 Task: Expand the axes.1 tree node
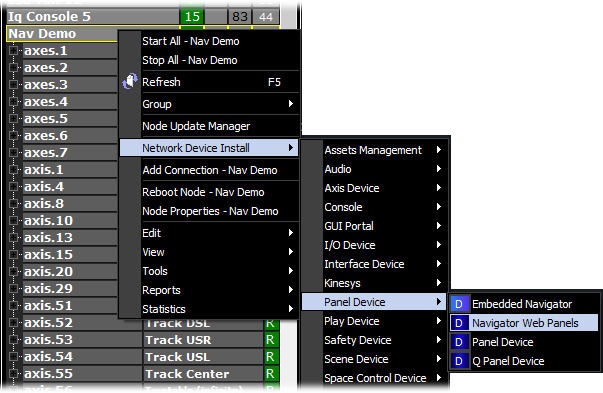(13, 50)
